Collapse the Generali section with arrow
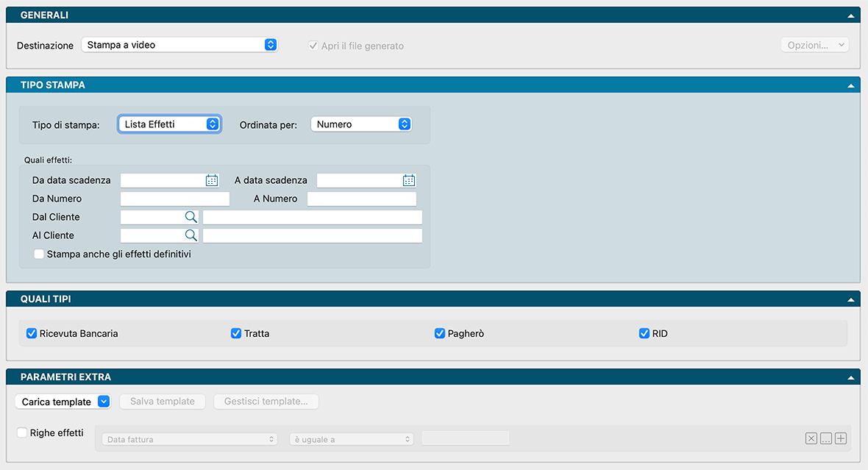 pyautogui.click(x=851, y=15)
